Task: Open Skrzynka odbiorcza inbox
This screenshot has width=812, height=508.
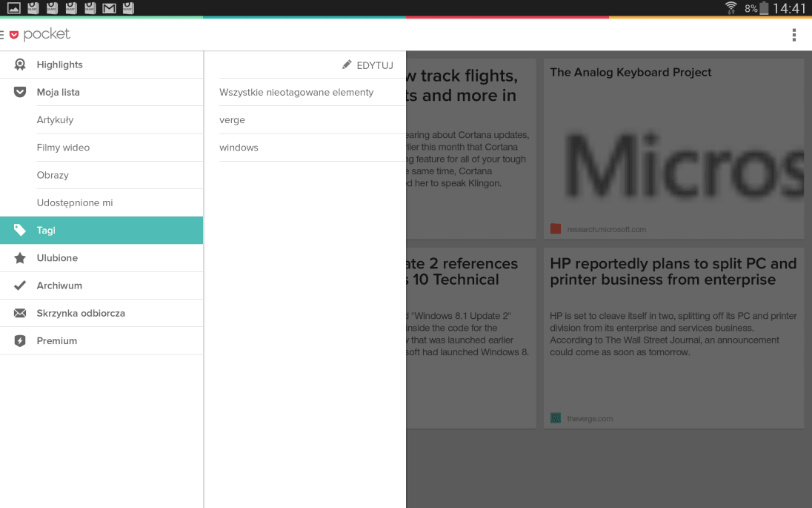Action: click(101, 313)
